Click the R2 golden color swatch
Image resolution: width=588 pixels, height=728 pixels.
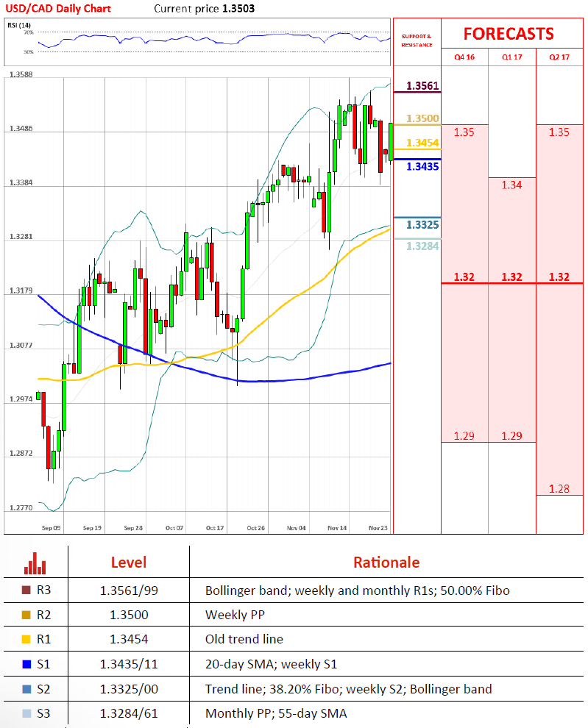[26, 615]
